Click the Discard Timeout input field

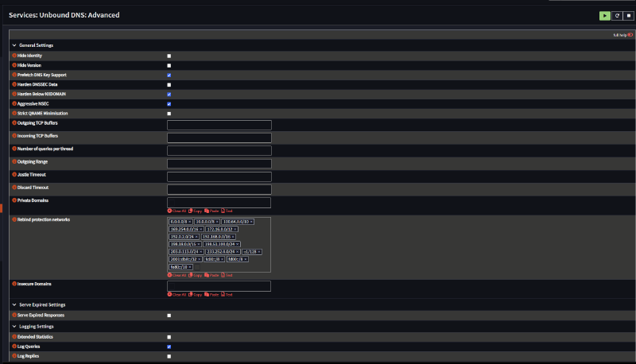(219, 189)
